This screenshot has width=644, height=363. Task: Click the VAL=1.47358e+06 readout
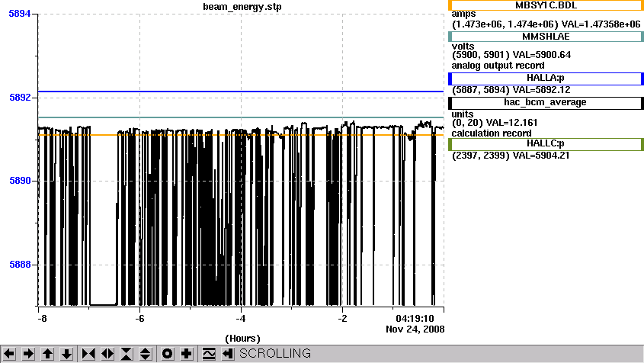(x=601, y=24)
